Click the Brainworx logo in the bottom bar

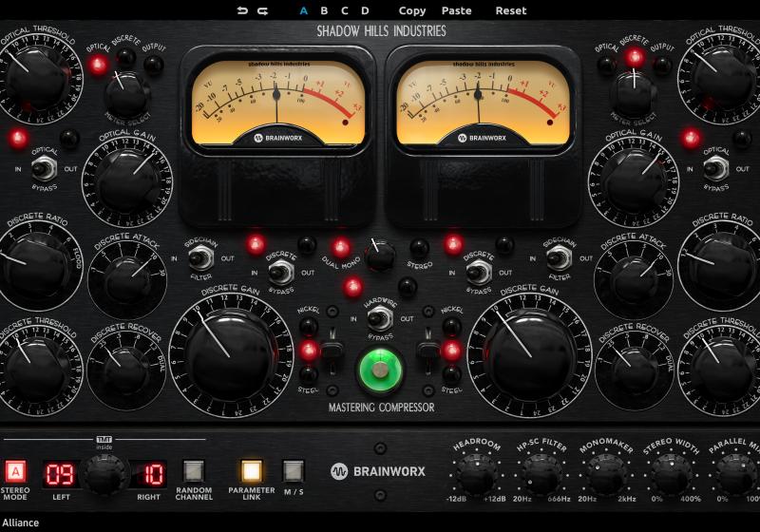pyautogui.click(x=378, y=471)
